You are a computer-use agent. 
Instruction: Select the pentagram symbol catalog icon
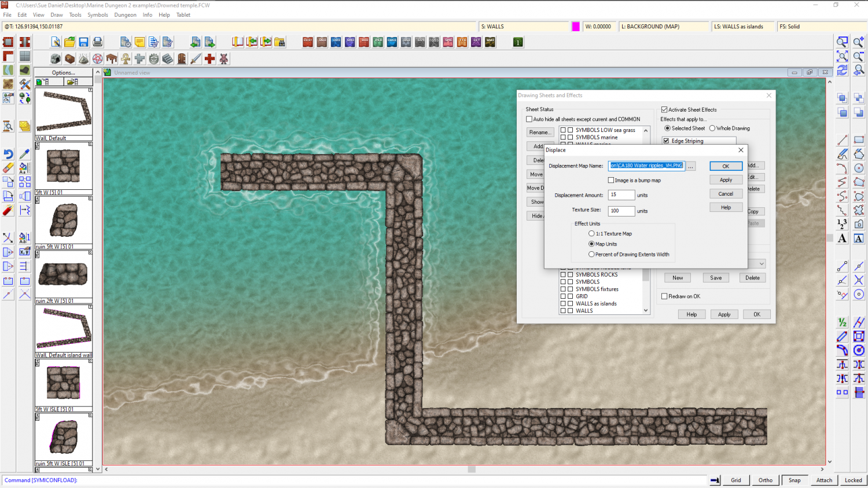[98, 58]
